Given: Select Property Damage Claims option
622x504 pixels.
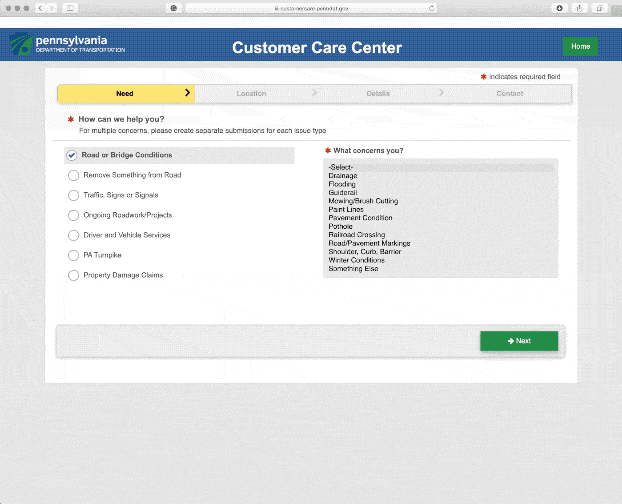Looking at the screenshot, I should (73, 275).
